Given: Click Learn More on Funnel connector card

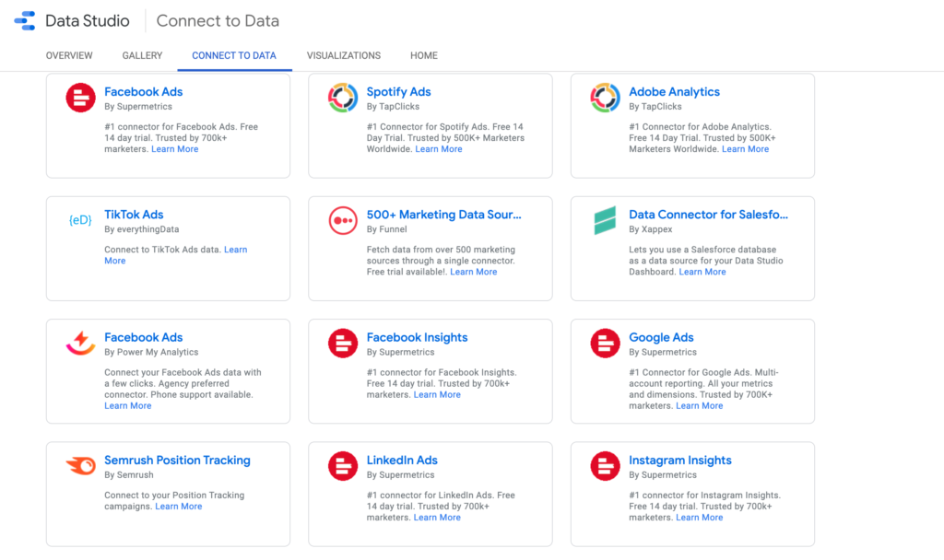Looking at the screenshot, I should [474, 272].
